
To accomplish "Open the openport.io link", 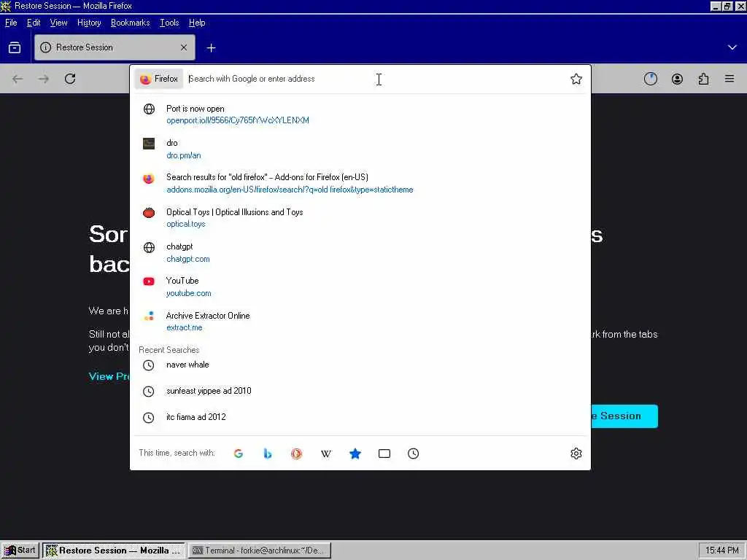I will [x=238, y=120].
